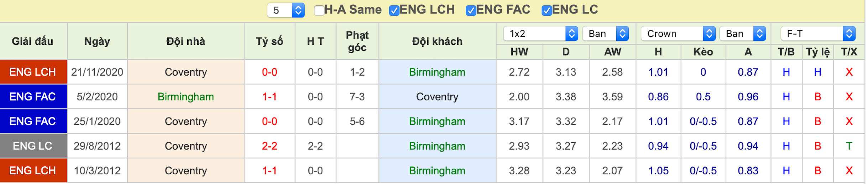Select the Đội khách column header
868x184 pixels.
click(437, 41)
